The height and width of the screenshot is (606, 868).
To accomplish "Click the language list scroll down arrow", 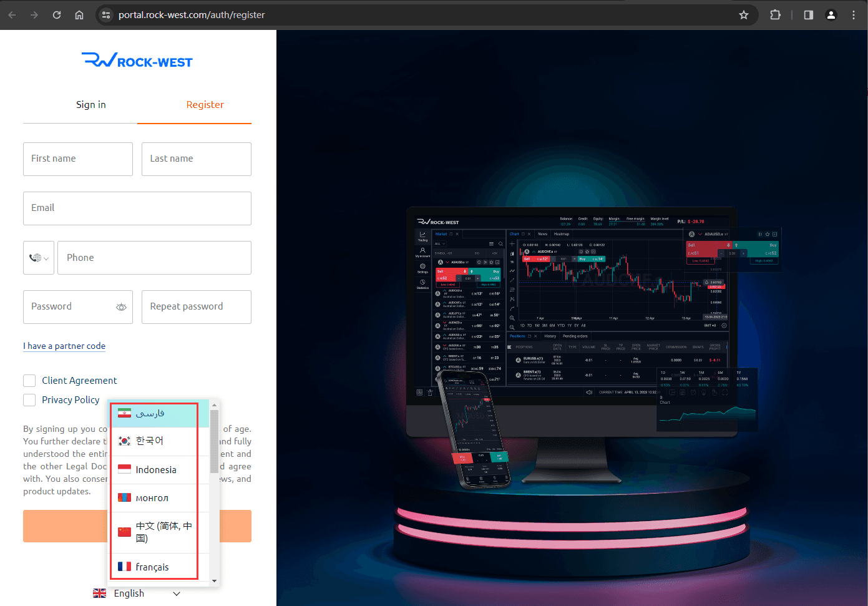I will (x=214, y=581).
